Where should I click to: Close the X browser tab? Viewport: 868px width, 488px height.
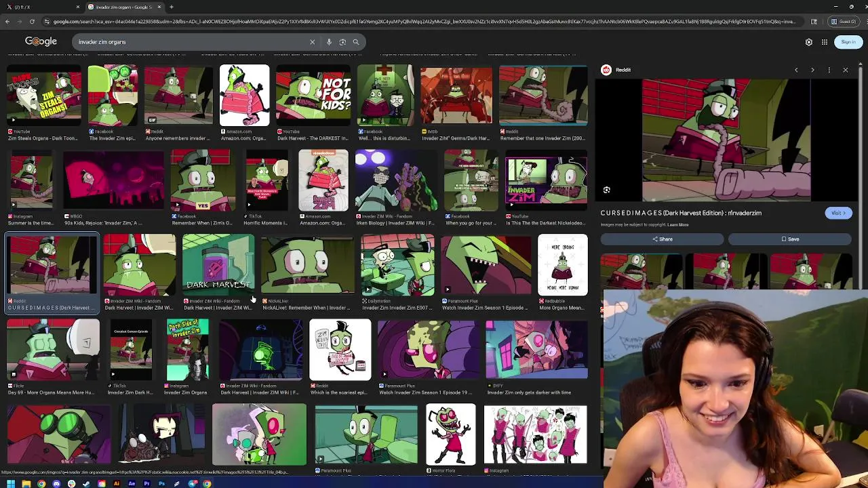(x=77, y=7)
